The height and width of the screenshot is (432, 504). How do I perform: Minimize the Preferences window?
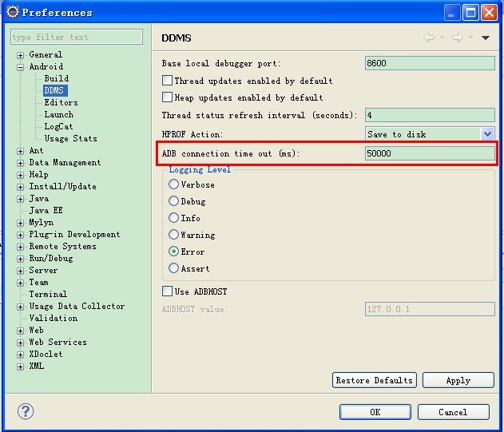451,13
